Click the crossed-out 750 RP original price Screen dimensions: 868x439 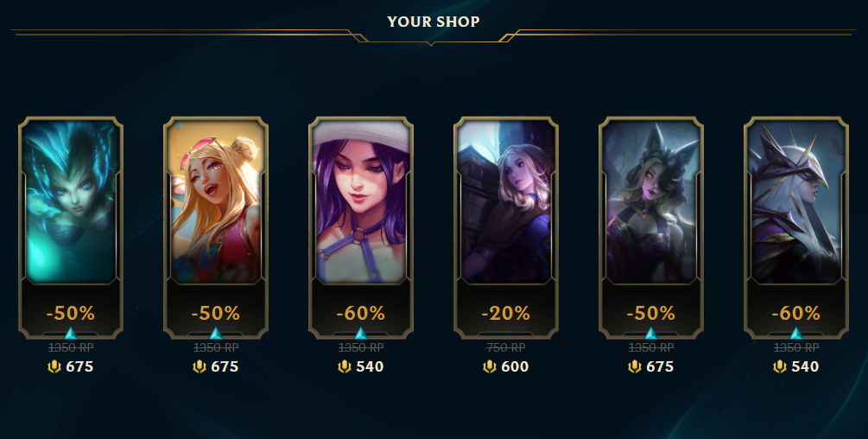506,347
